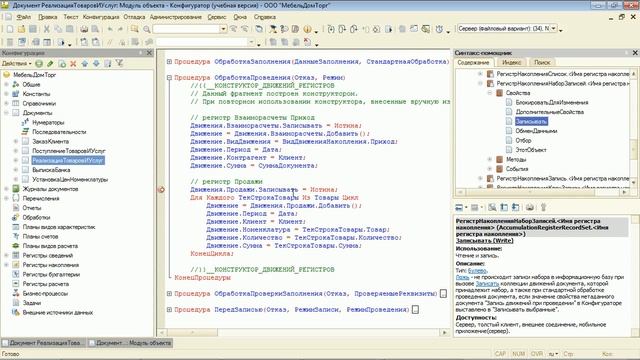Click the orange About info icon

coord(307,29)
